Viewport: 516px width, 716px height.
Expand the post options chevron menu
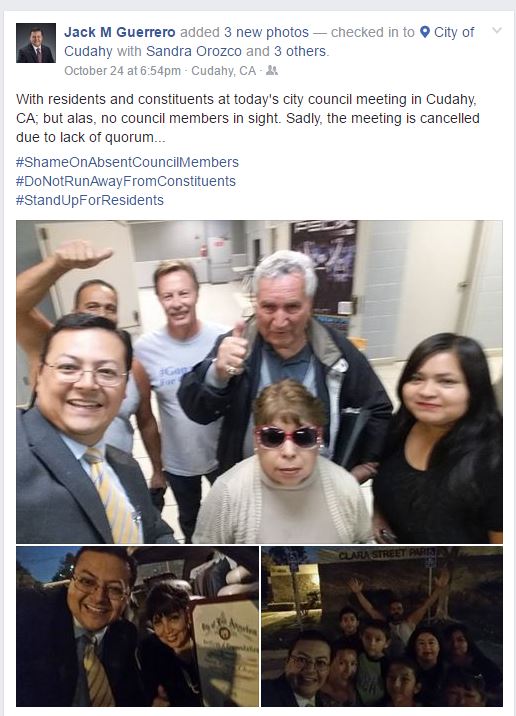point(497,31)
